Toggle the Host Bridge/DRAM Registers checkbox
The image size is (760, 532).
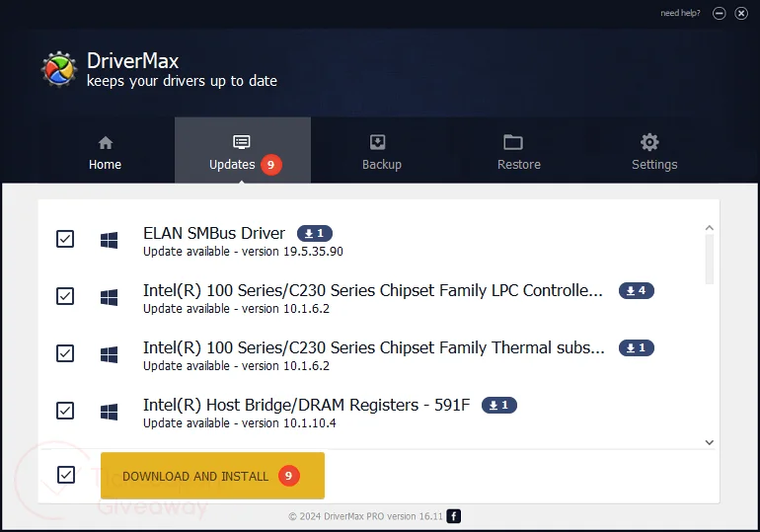click(x=65, y=411)
